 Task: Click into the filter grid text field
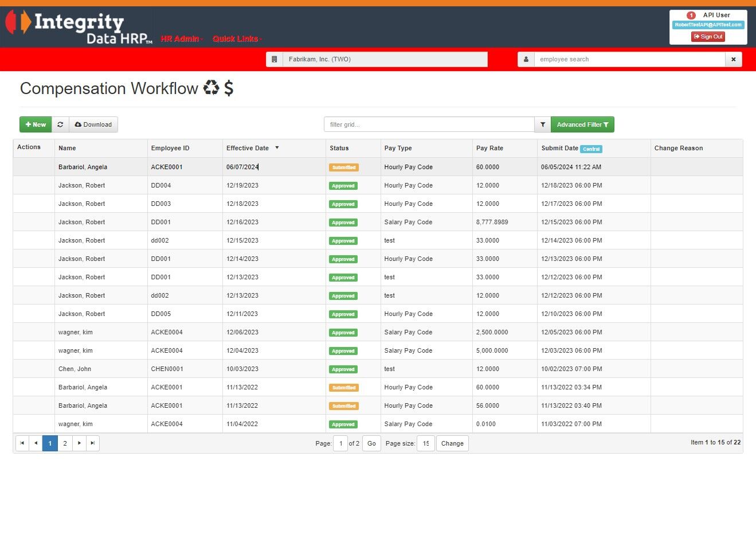tap(429, 124)
